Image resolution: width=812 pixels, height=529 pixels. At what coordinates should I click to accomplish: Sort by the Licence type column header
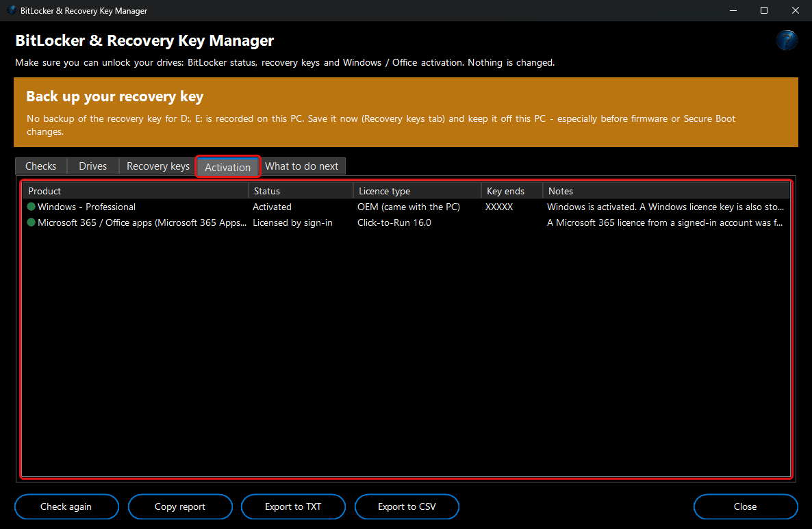point(418,191)
